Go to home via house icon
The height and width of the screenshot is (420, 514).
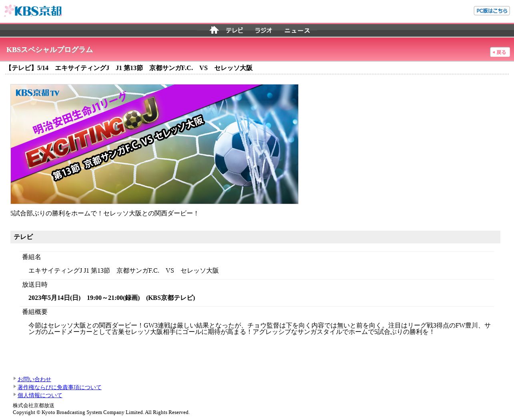pos(214,30)
